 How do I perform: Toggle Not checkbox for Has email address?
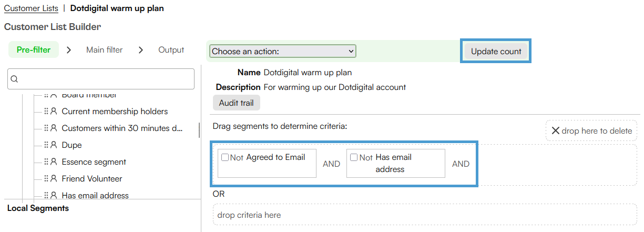click(x=354, y=157)
